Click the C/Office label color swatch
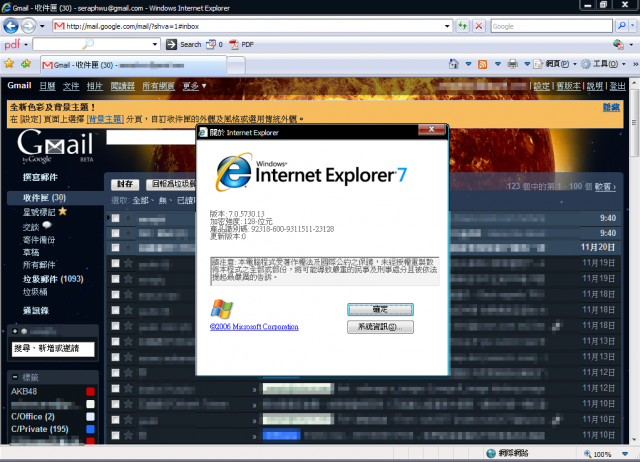 click(x=91, y=417)
